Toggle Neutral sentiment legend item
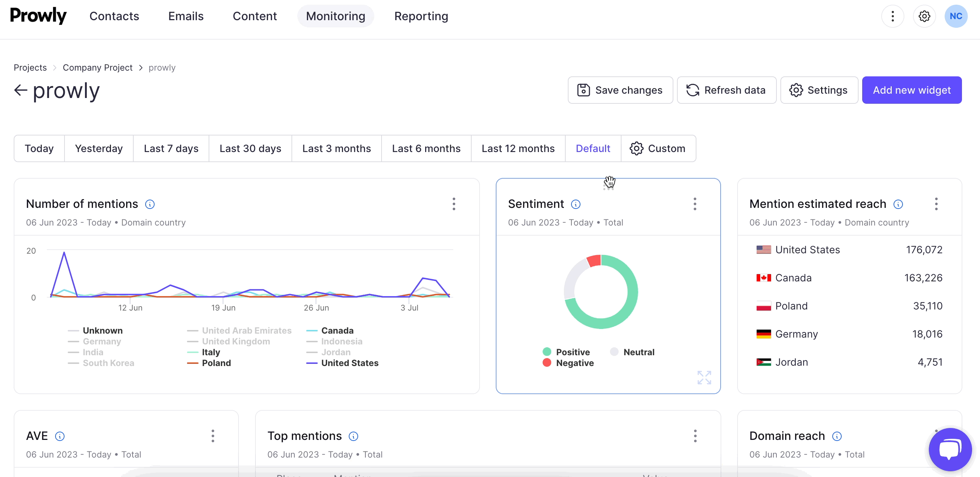Image resolution: width=980 pixels, height=477 pixels. [x=632, y=352]
